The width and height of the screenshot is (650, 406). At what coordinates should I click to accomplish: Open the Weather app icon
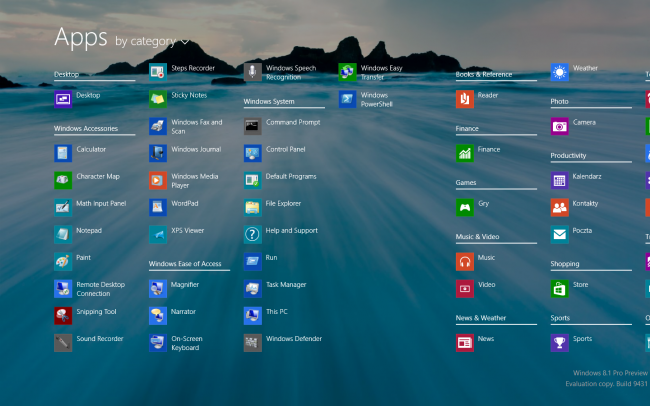[560, 72]
